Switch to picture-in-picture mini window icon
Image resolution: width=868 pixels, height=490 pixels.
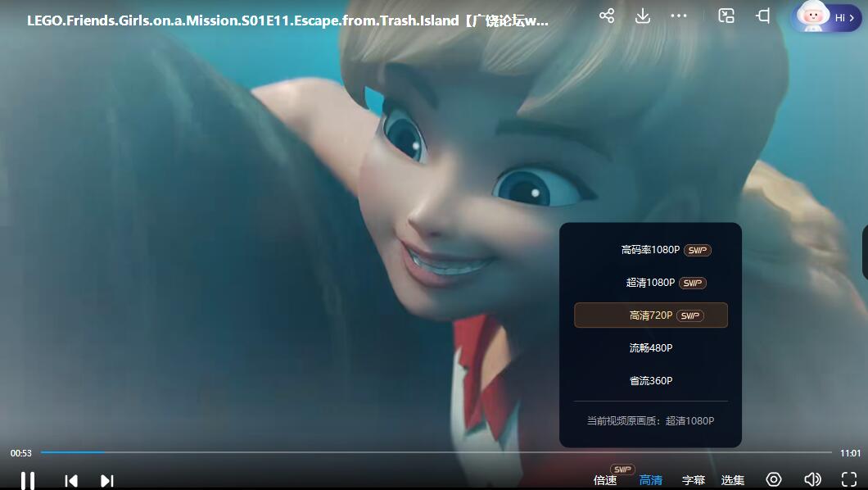pyautogui.click(x=726, y=16)
